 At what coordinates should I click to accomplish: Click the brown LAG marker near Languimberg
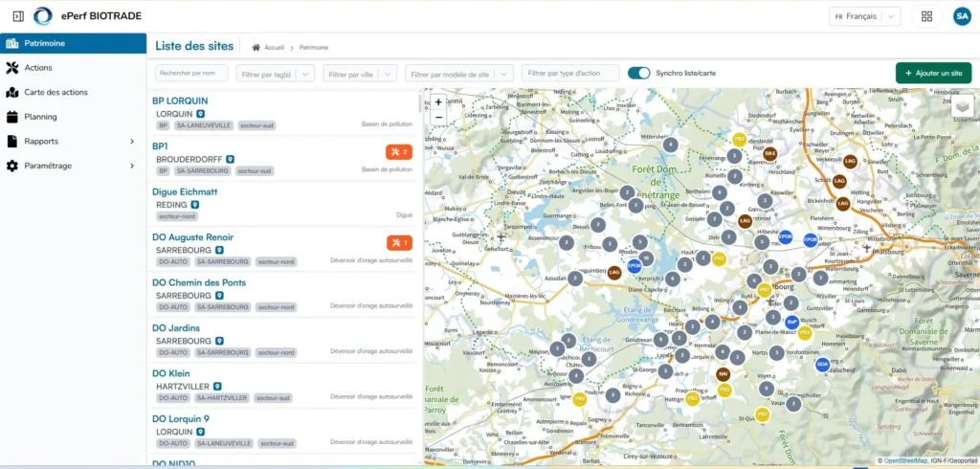click(614, 273)
